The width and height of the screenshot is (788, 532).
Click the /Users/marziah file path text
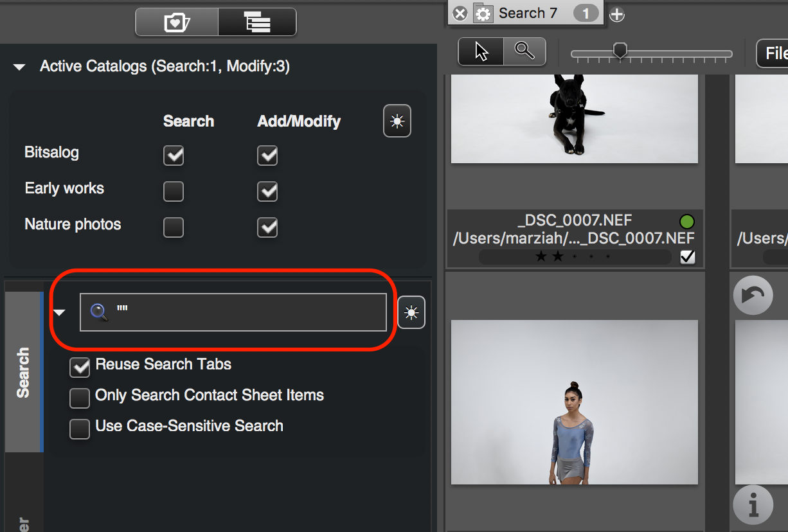[x=574, y=238]
